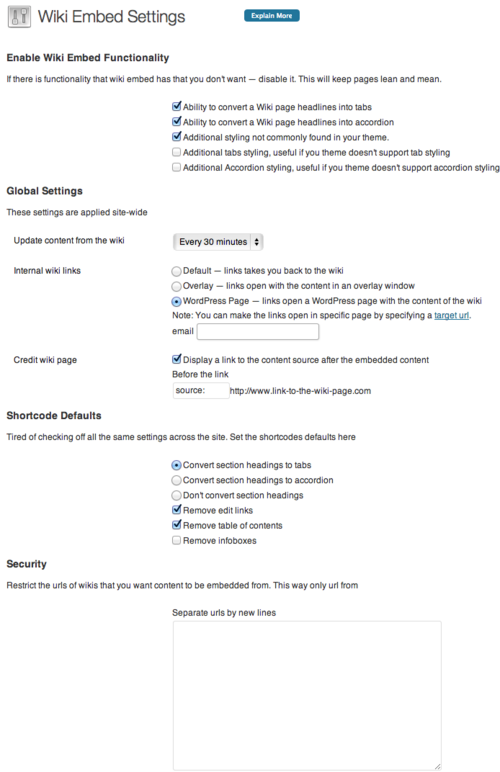Uncheck Remove edit links
Screen dimensions: 500x772
click(177, 510)
